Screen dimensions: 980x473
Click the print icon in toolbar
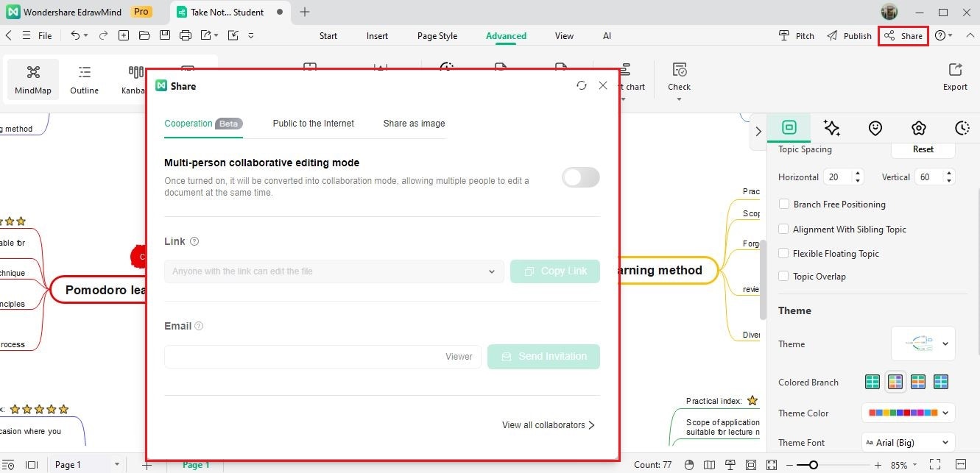pyautogui.click(x=186, y=35)
